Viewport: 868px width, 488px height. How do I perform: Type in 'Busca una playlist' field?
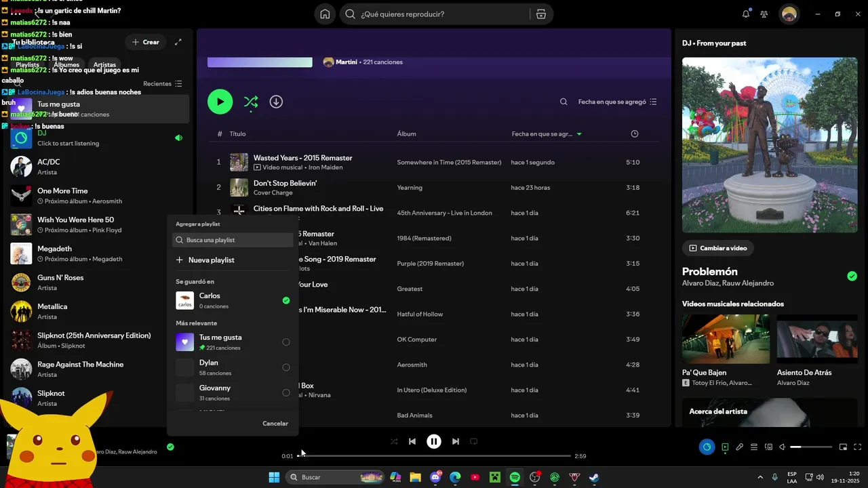233,240
